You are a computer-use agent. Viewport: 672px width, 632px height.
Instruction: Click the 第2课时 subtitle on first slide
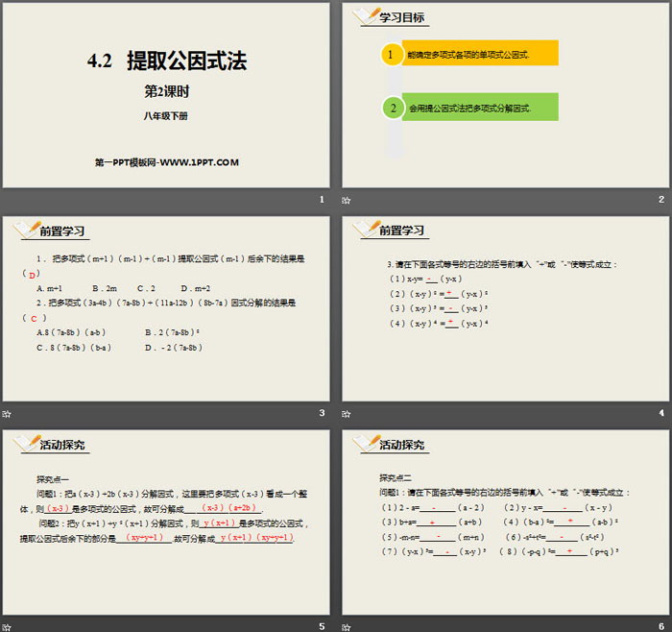pyautogui.click(x=167, y=93)
